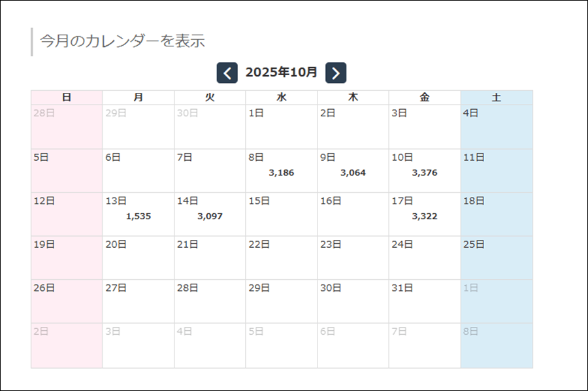Select the 31日 Friday cell
588x391 pixels.
pyautogui.click(x=425, y=301)
